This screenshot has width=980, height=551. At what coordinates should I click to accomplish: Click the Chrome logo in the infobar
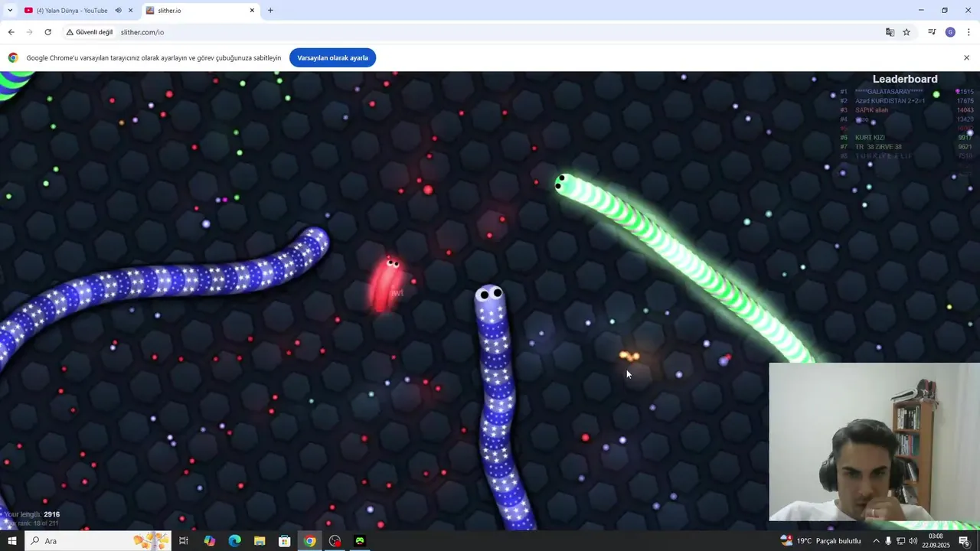pyautogui.click(x=13, y=58)
